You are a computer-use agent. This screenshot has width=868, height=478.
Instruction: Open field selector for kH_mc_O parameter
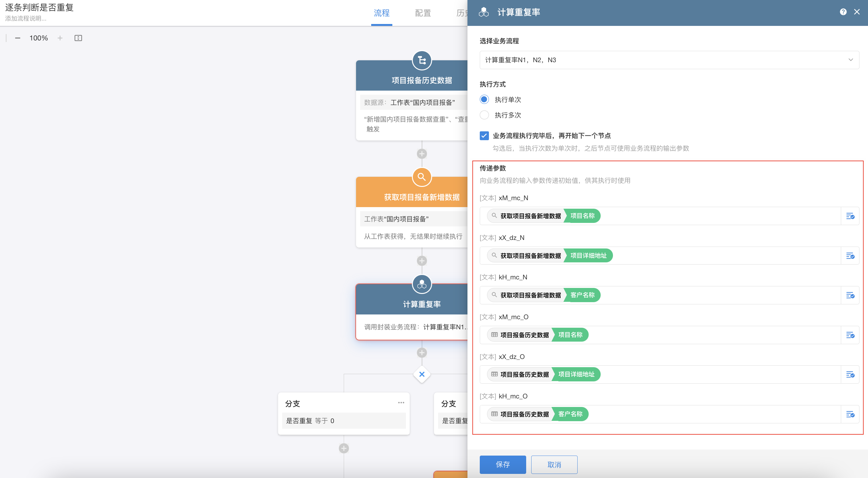849,414
